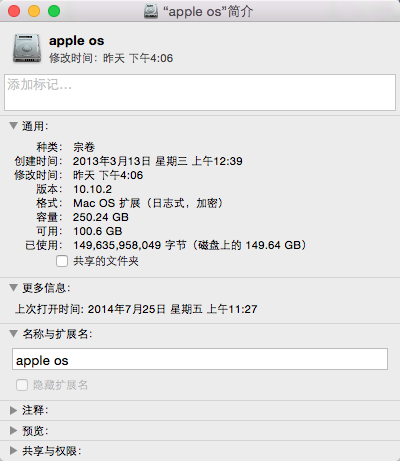Click the 添加标记 tags field

[200, 93]
